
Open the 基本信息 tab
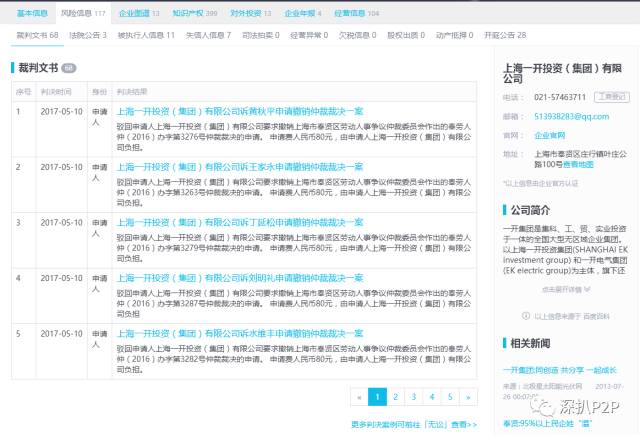tap(32, 13)
